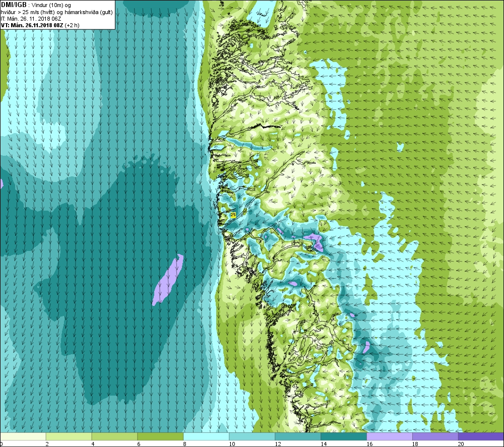Click the large lilac high-wind patch offshore
Viewport: 504px width, 447px height.
[x=168, y=280]
